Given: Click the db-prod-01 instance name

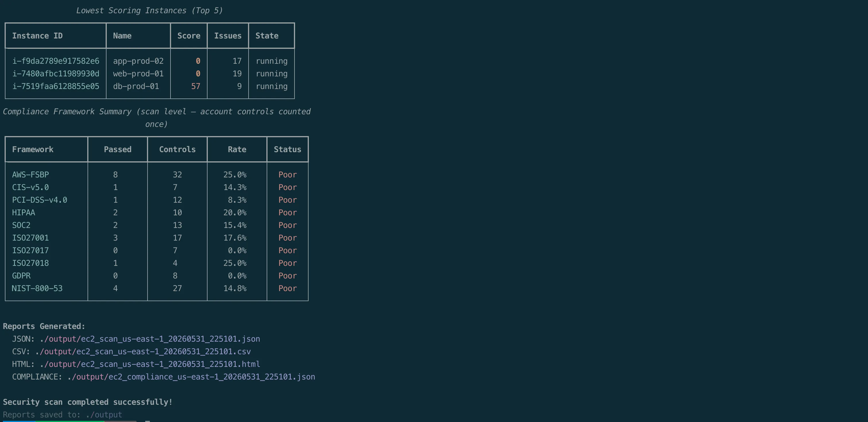Looking at the screenshot, I should coord(136,86).
